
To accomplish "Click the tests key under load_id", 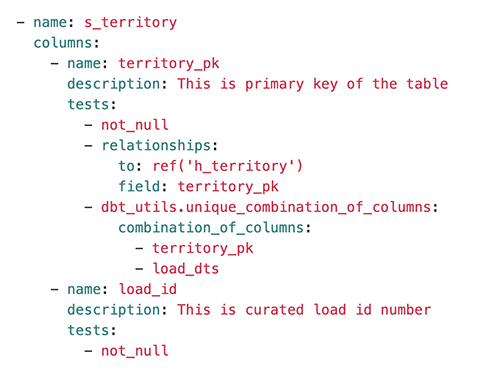I will click(88, 330).
